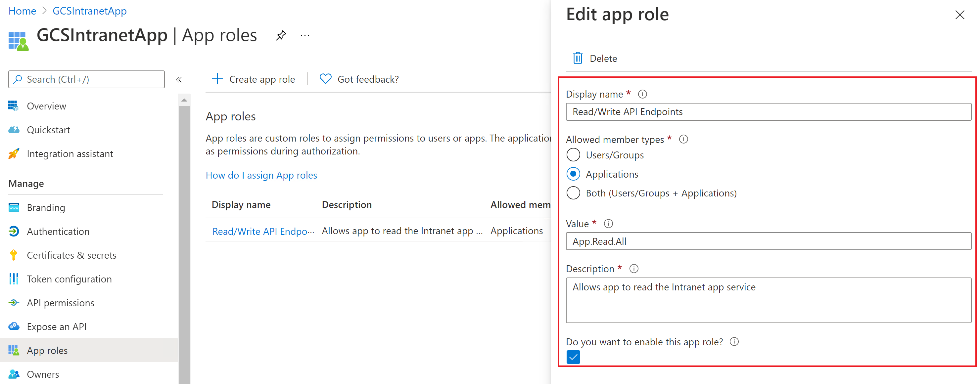Click the Display name info icon
Image resolution: width=980 pixels, height=384 pixels.
[642, 94]
